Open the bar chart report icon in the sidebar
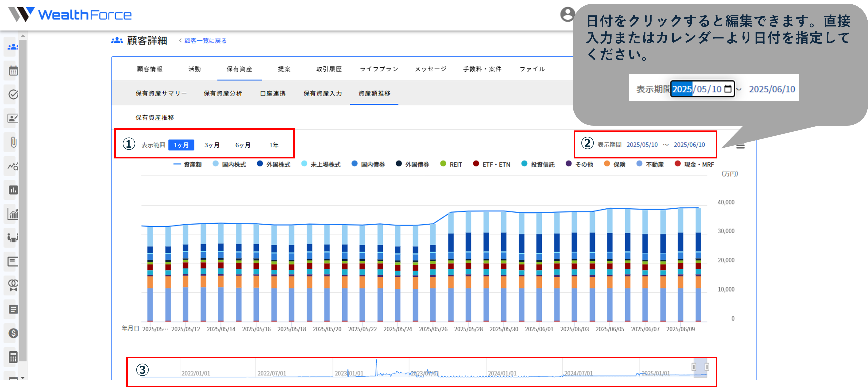The image size is (868, 387). (x=13, y=190)
